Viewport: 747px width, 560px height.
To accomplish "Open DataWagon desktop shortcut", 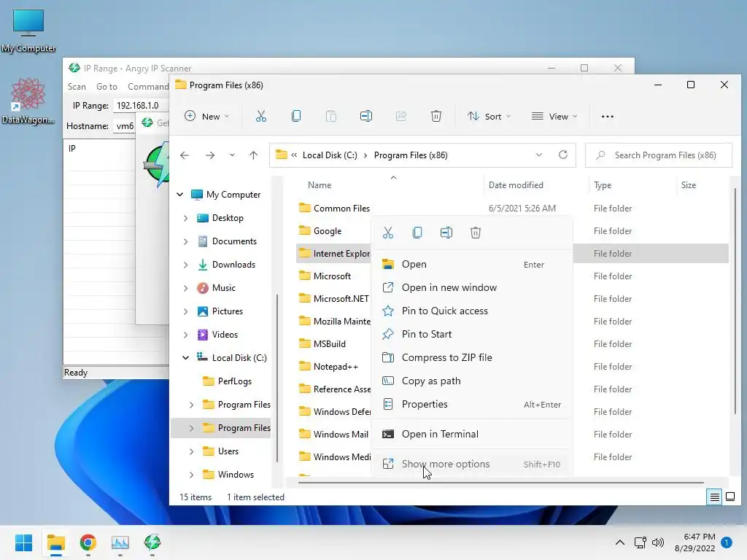I will (28, 101).
